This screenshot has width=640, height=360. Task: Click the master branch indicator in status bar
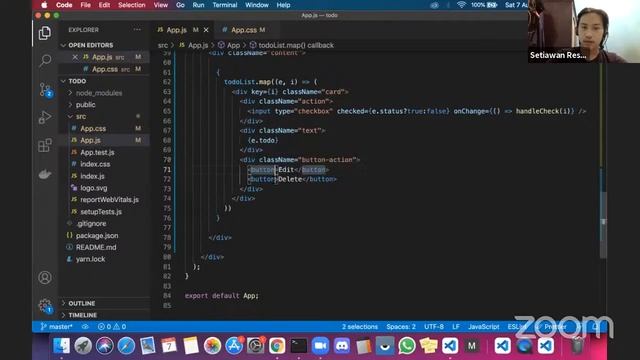56,327
